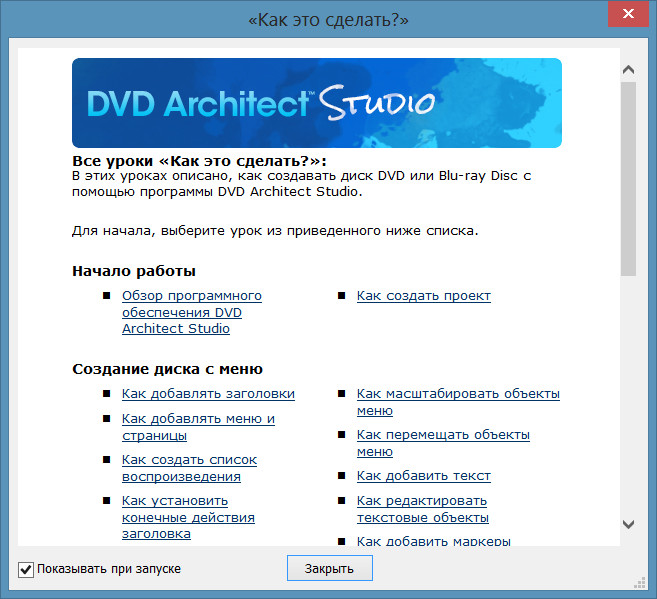Open the 'Обзор программного обеспечения DVD Architect Studio' lesson

[191, 312]
